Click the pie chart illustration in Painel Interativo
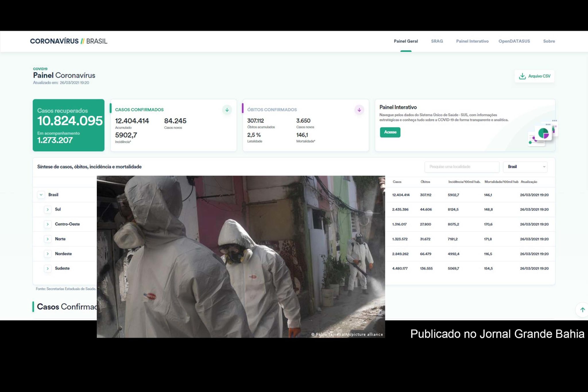 pos(543,134)
